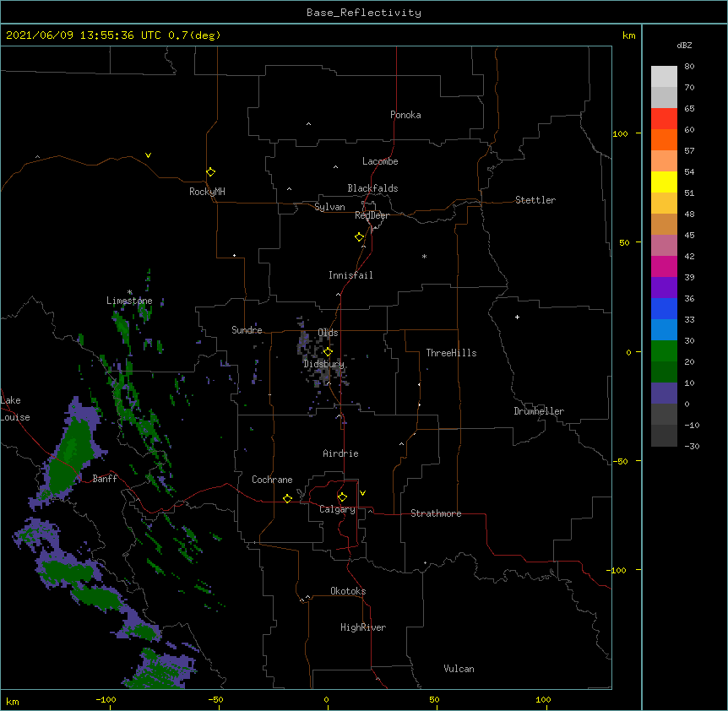Click the yellow diamond marker above Calgary
This screenshot has width=728, height=711.
tap(342, 497)
